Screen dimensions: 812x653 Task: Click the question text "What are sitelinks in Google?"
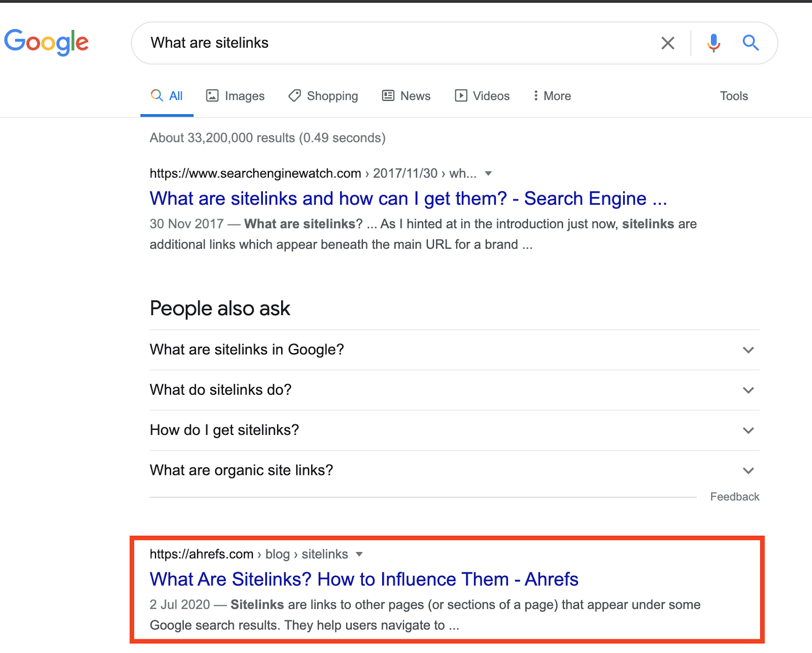(x=247, y=350)
